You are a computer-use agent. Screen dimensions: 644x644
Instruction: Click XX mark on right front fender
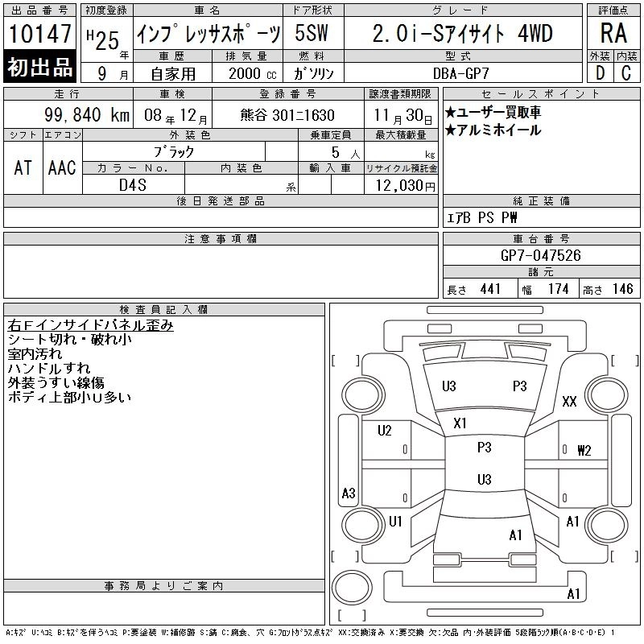pyautogui.click(x=569, y=401)
